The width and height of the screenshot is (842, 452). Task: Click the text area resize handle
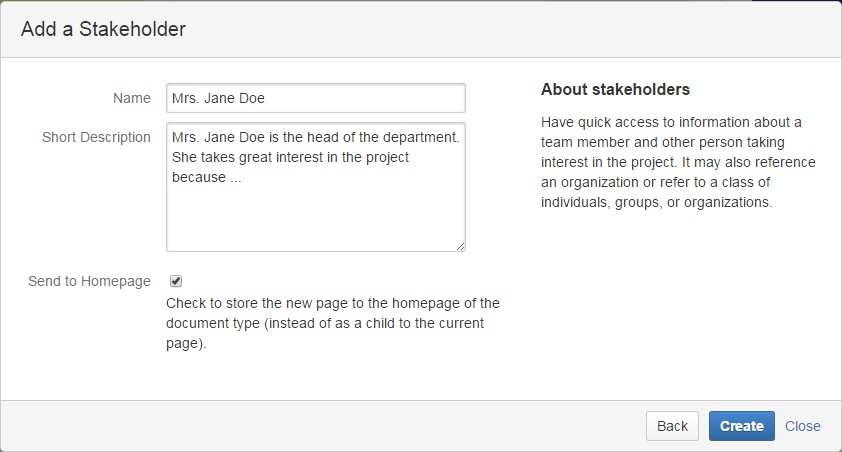tap(460, 246)
